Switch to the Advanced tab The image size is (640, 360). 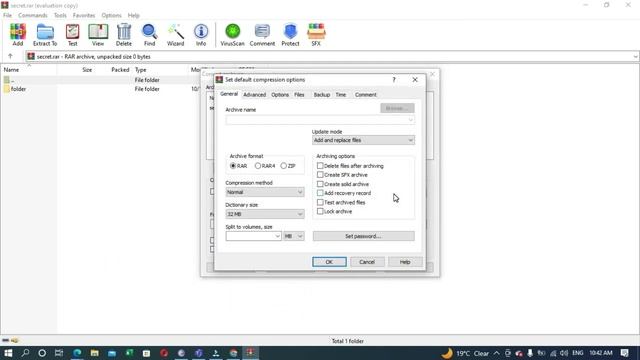point(255,95)
